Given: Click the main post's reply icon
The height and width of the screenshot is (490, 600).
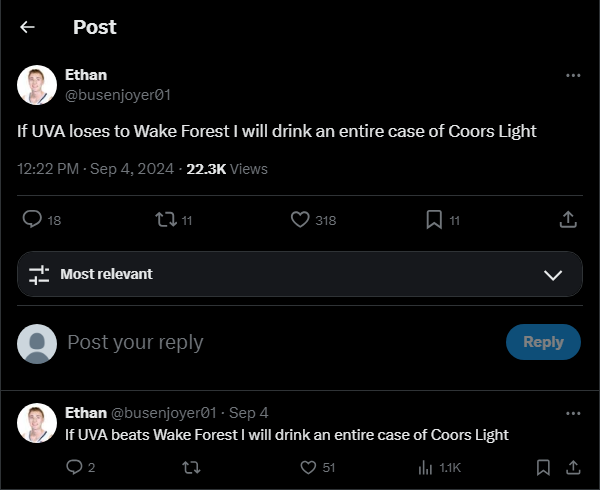Looking at the screenshot, I should [x=32, y=219].
